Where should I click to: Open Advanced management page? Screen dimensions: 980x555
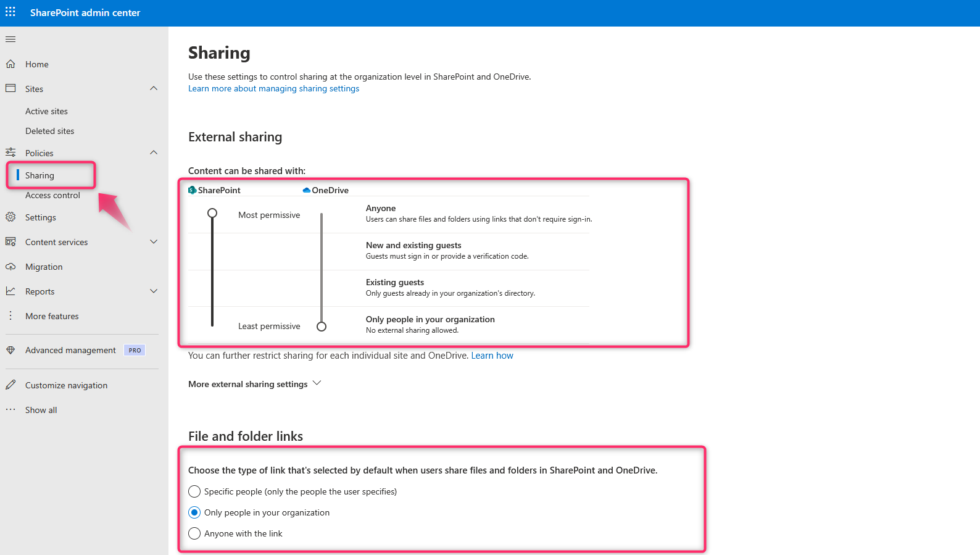coord(70,350)
